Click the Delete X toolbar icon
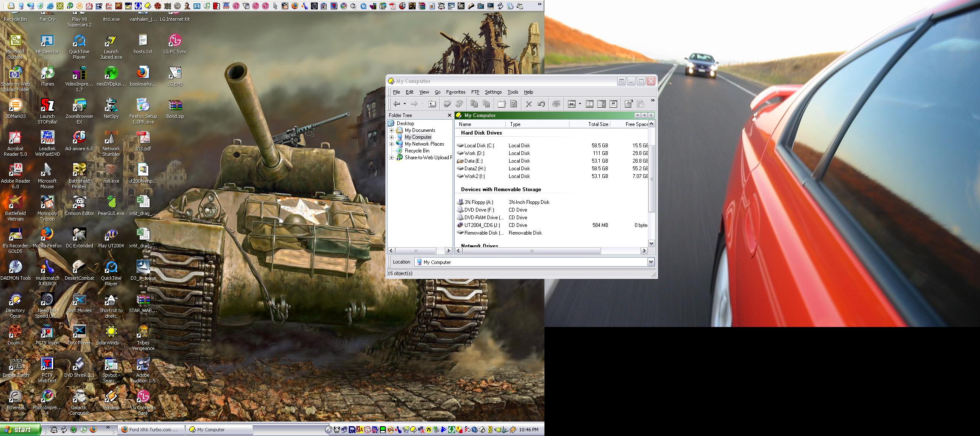The image size is (980, 436). [529, 104]
